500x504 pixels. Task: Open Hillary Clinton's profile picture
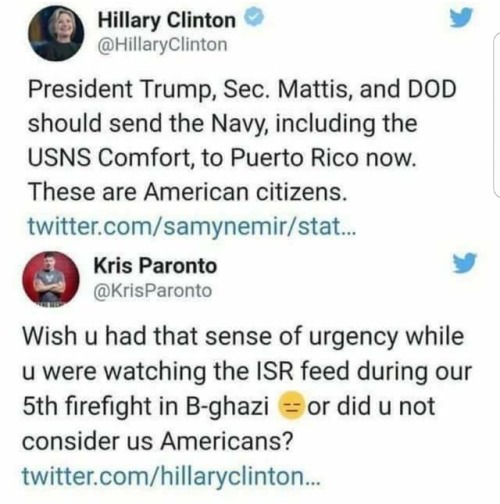tap(56, 33)
